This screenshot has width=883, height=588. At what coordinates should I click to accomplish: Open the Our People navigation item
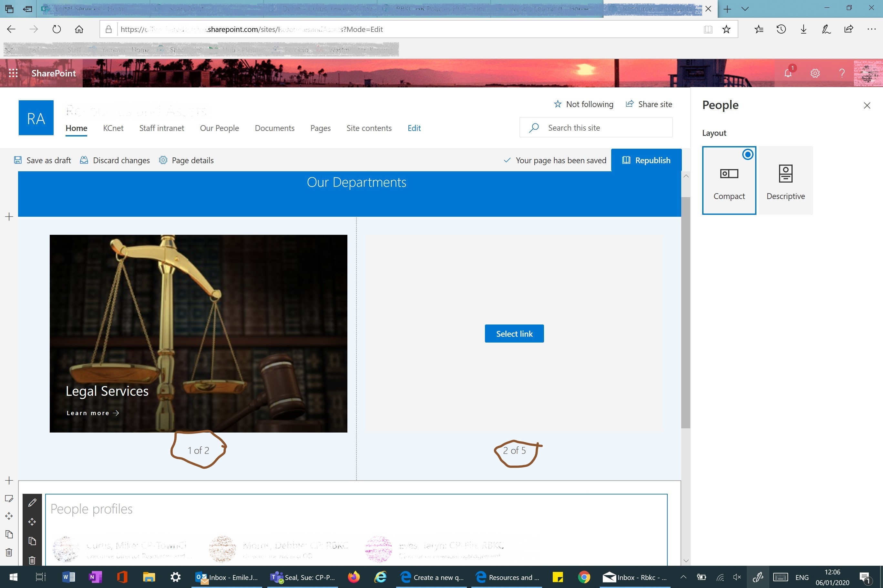click(x=219, y=128)
